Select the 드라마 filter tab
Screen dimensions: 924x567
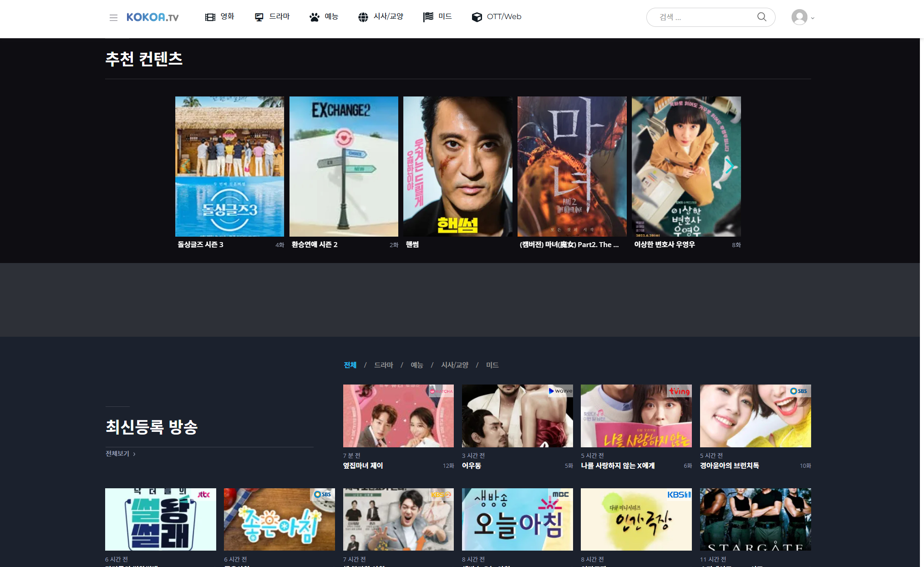[384, 365]
